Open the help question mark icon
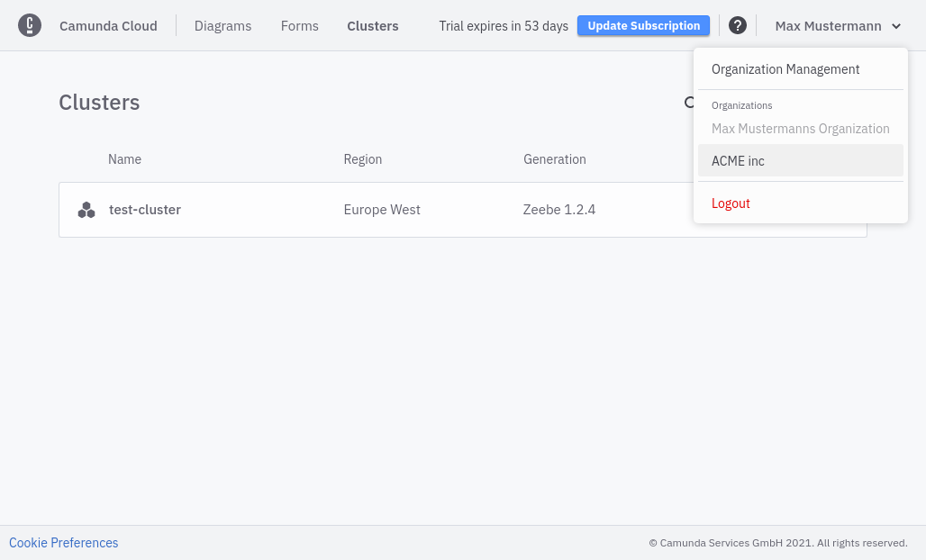This screenshot has width=926, height=560. tap(738, 24)
